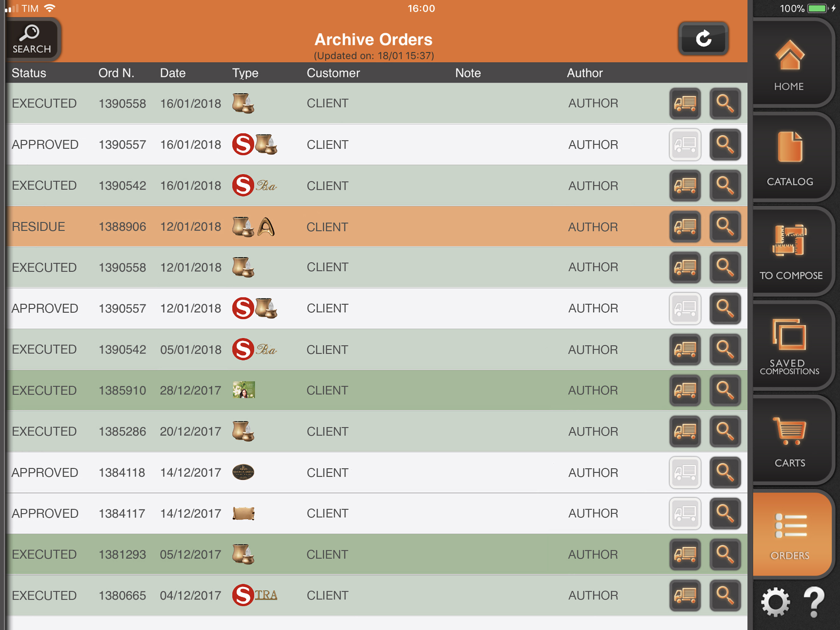
Task: Click the truck icon for order 1381293
Action: tap(685, 554)
